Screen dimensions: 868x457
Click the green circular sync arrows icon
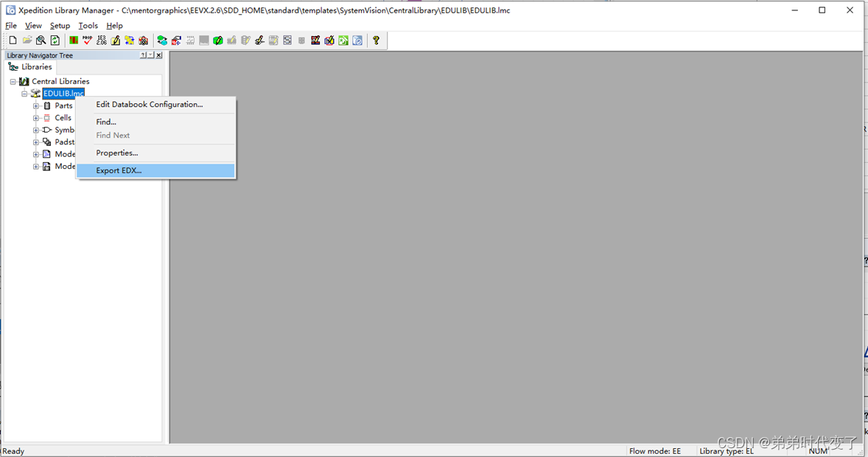click(x=162, y=40)
